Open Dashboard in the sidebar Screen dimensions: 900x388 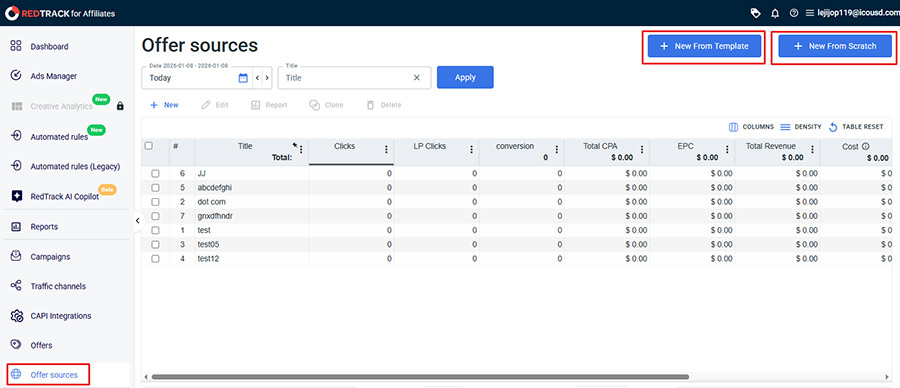pyautogui.click(x=49, y=46)
